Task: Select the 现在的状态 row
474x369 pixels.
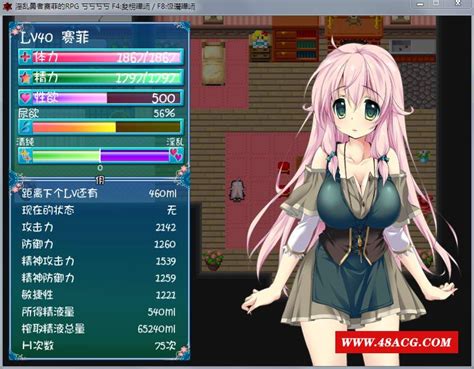Action: tap(99, 210)
